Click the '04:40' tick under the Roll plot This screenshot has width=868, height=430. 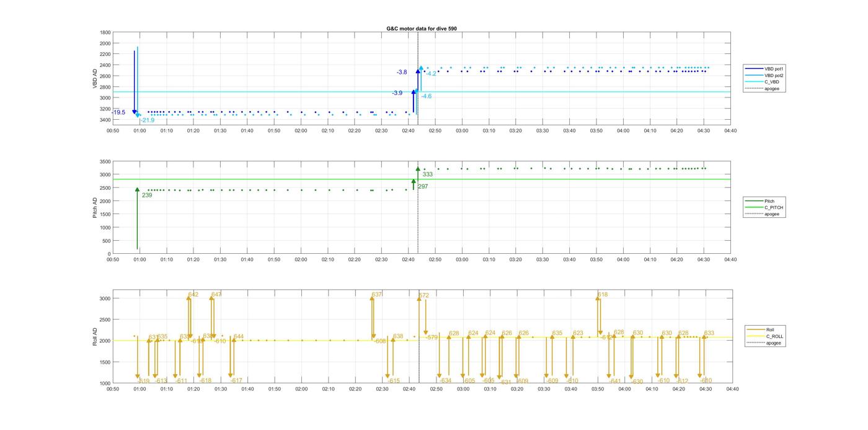732,389
